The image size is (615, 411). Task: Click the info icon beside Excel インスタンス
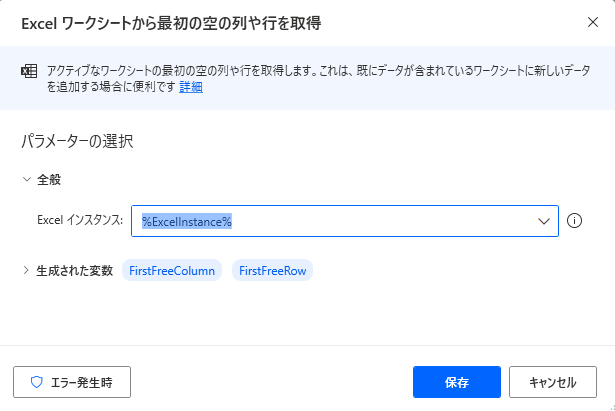coord(574,221)
